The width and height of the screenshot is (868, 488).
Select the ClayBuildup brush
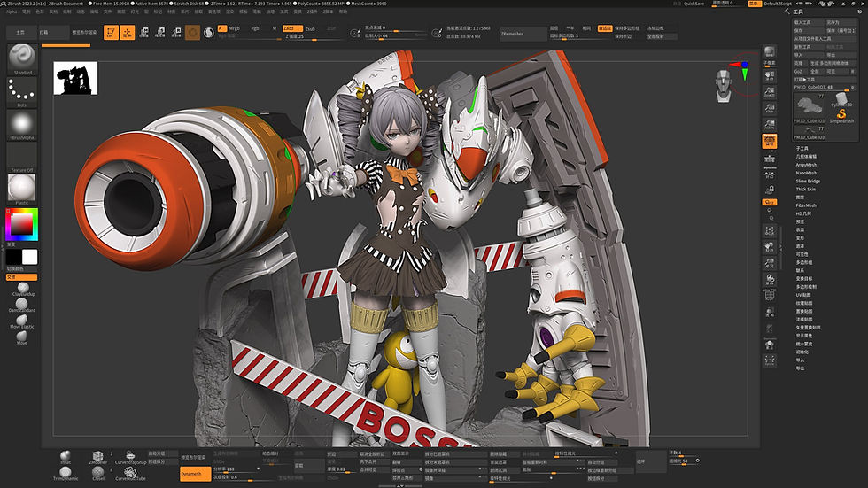pos(23,289)
